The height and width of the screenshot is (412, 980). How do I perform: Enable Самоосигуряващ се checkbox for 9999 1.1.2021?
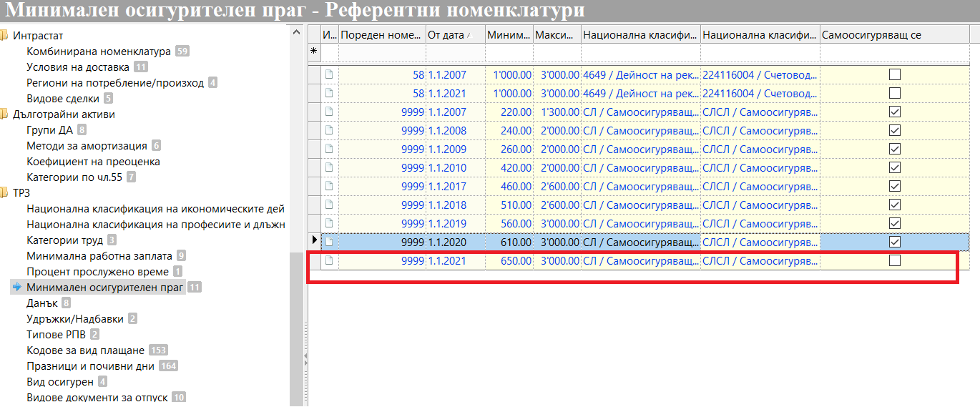click(x=894, y=261)
